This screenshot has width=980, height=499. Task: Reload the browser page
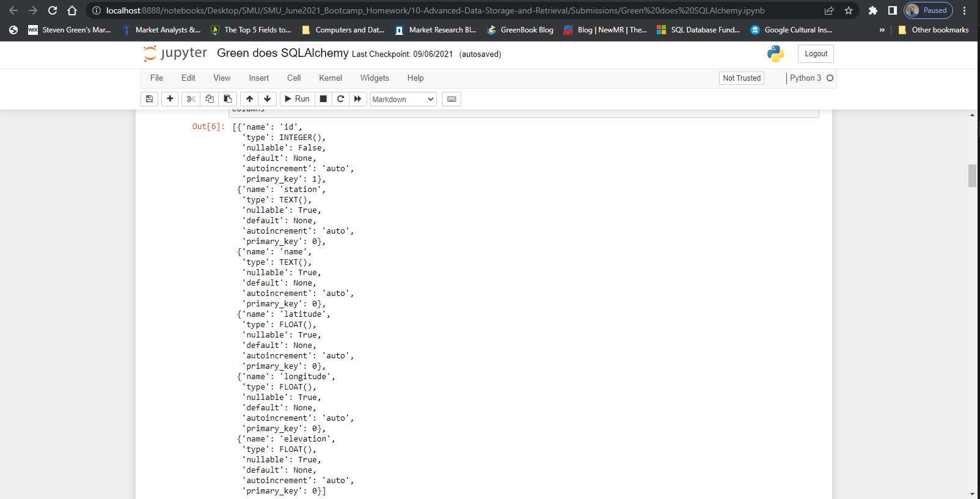[x=53, y=10]
